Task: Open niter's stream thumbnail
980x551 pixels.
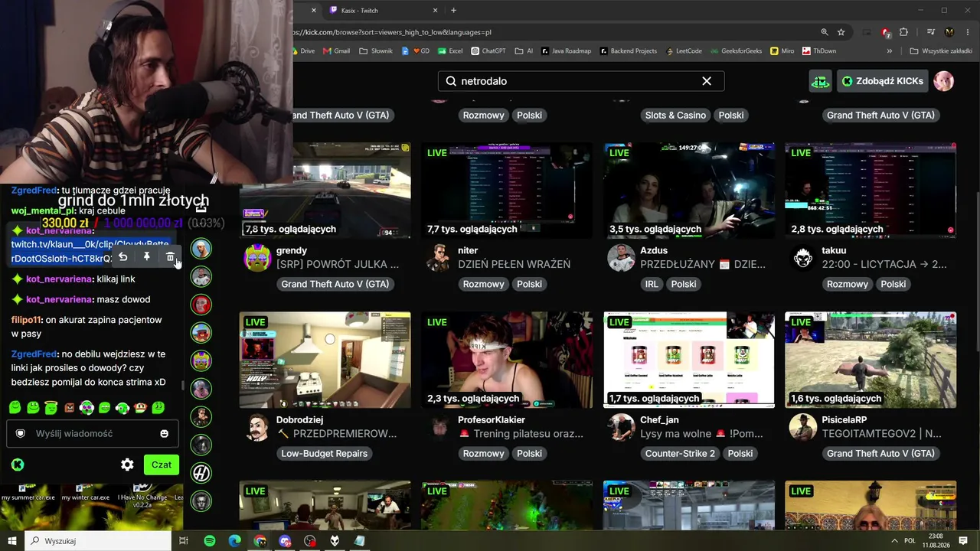Action: (x=507, y=190)
